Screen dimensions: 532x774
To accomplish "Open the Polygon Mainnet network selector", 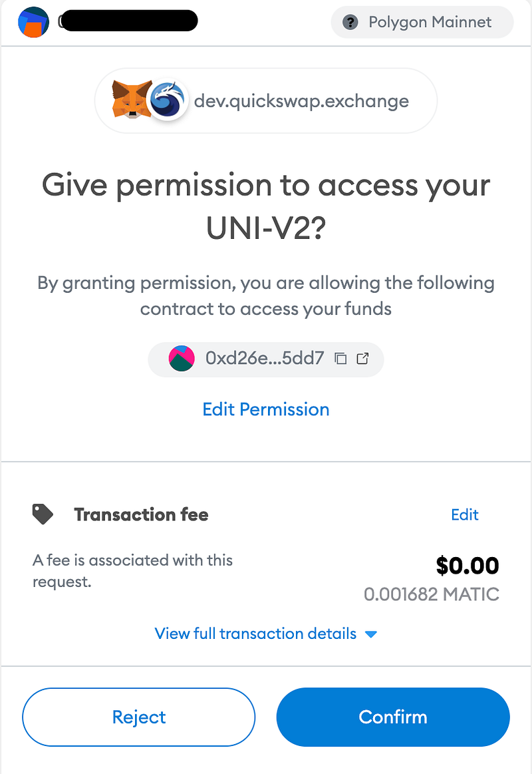I will coord(422,22).
